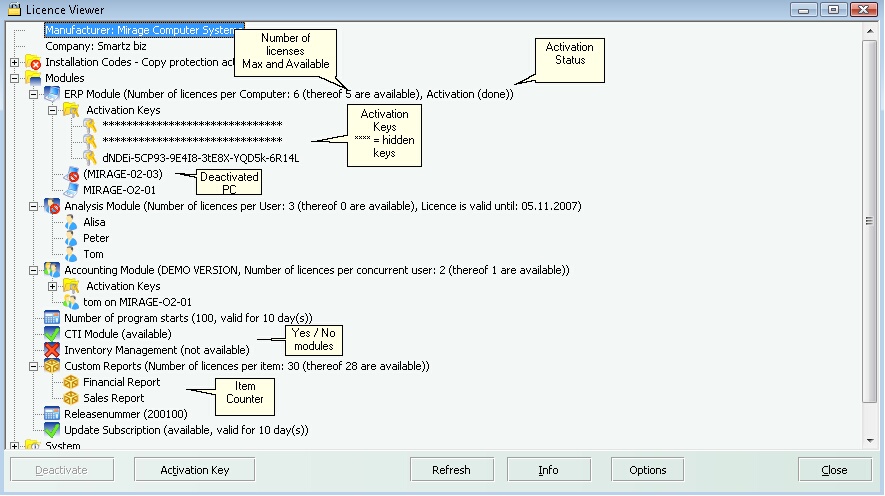Click the green check CTI Module icon
Image resolution: width=885 pixels, height=496 pixels.
52,334
